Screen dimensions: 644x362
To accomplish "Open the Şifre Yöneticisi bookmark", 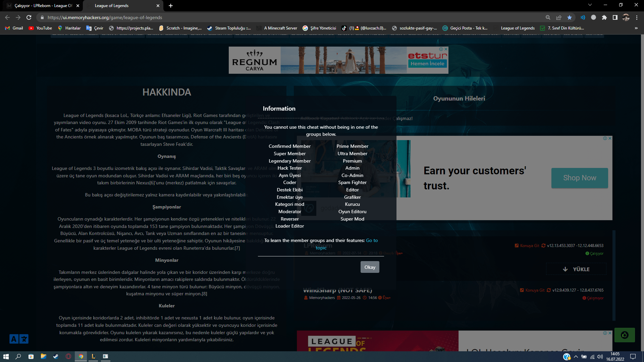I will click(x=319, y=28).
